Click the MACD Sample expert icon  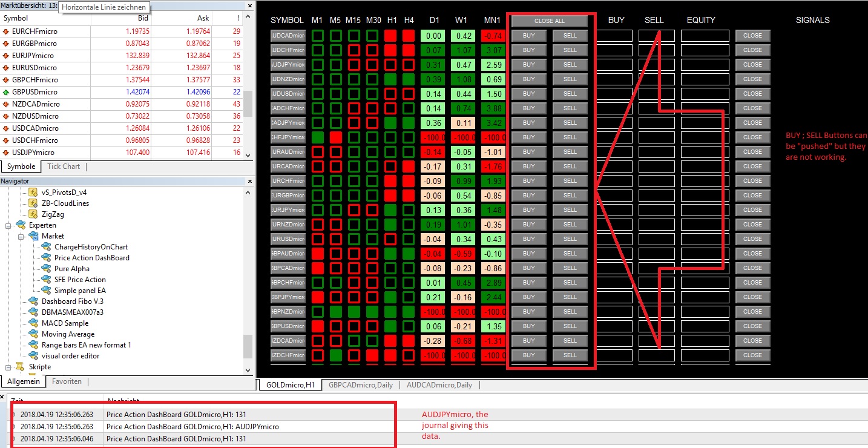point(33,323)
